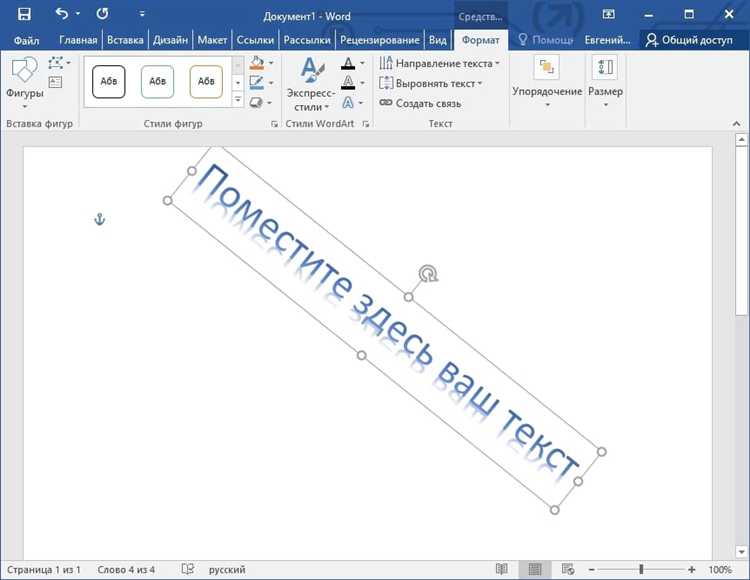This screenshot has height=580, width=750.
Task: Click the Shape Fill paint bucket icon
Action: pyautogui.click(x=257, y=63)
